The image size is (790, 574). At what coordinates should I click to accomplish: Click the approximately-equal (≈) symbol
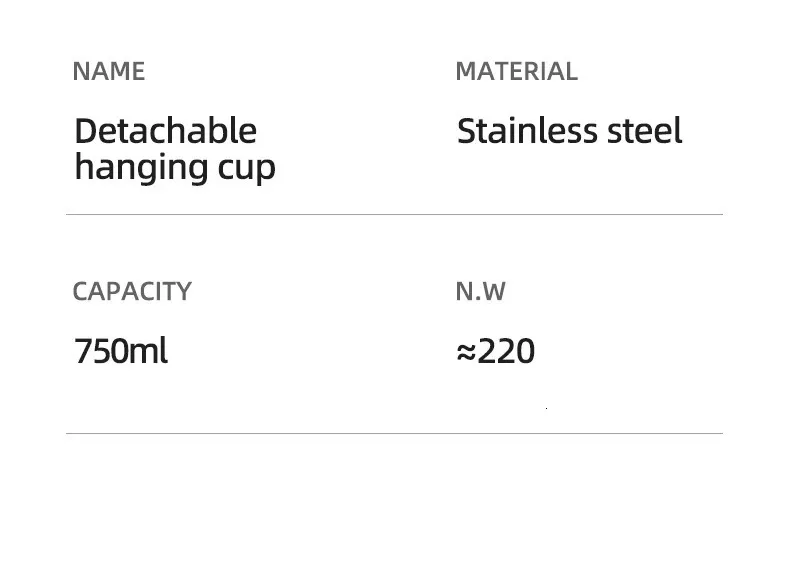tap(465, 352)
